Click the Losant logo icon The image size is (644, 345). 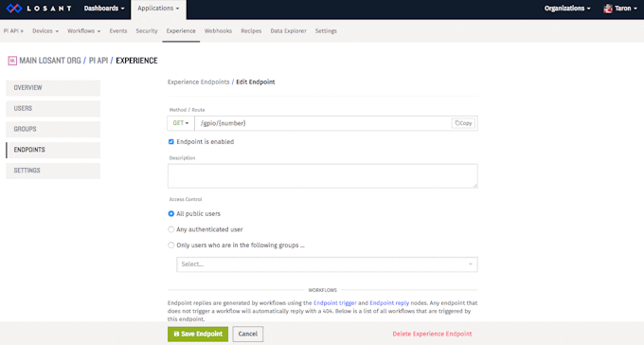click(14, 9)
